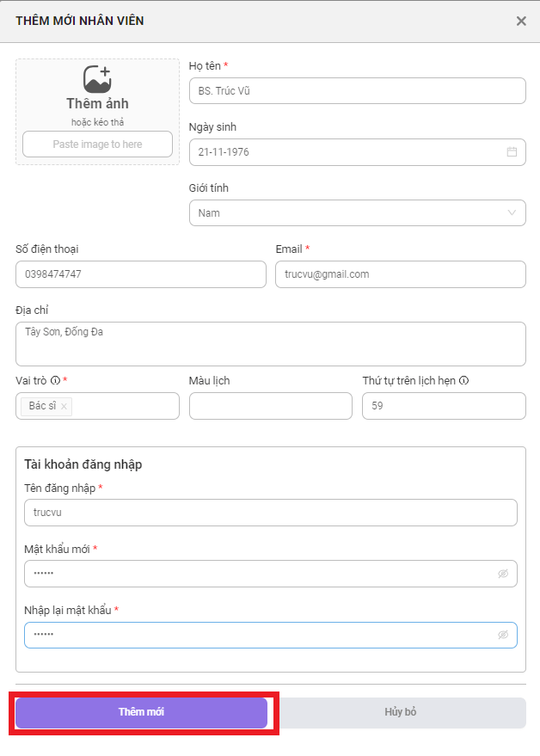Focus the Tên đăng nhập field

click(x=271, y=513)
